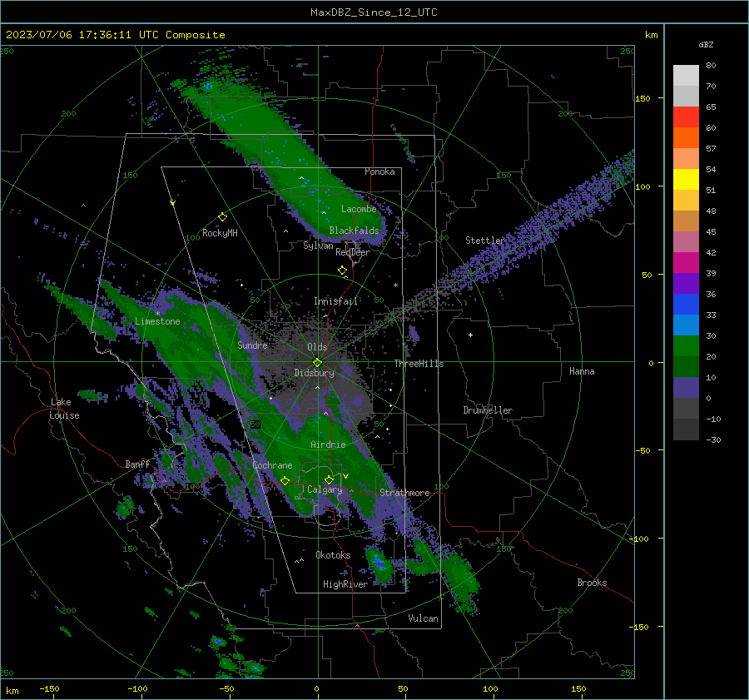This screenshot has width=749, height=700.
Task: Click the HighRiver city label
Action: (x=345, y=584)
